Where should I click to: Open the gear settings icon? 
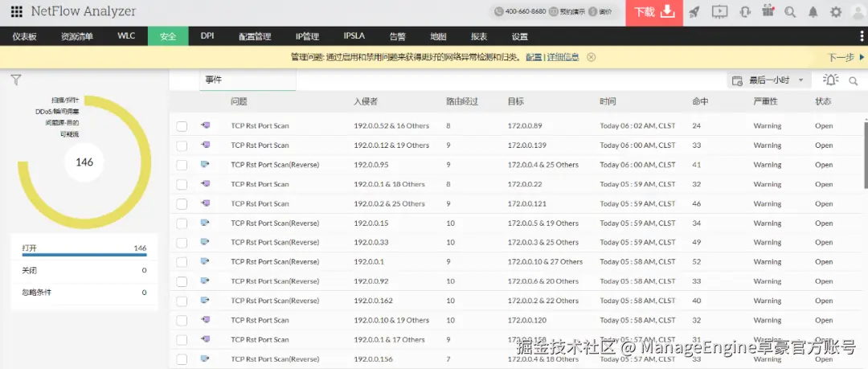836,12
